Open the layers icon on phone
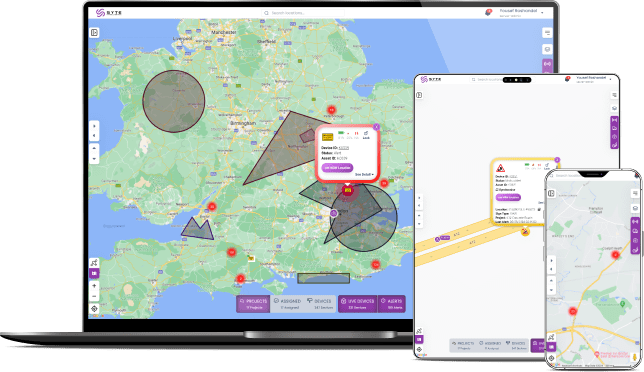 [x=635, y=209]
